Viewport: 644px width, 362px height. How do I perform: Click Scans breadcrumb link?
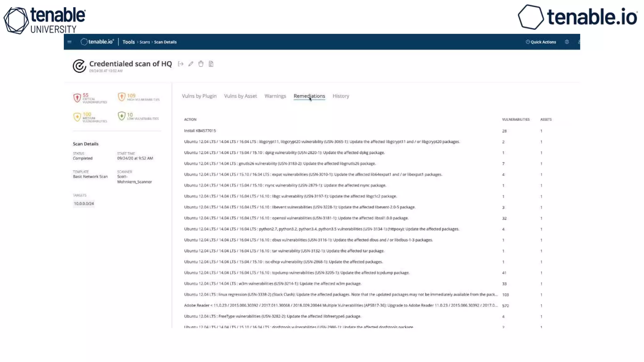point(145,42)
